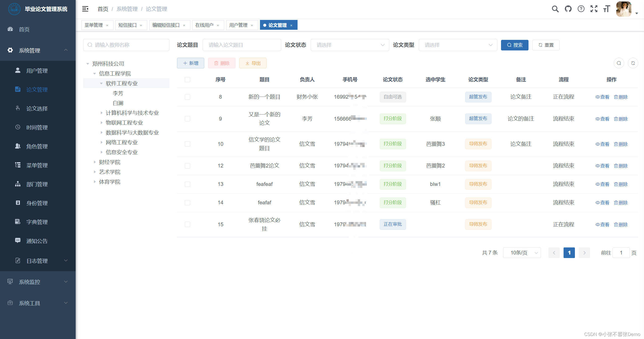Image resolution: width=644 pixels, height=339 pixels.
Task: Click the user avatar thumbnail
Action: click(624, 9)
